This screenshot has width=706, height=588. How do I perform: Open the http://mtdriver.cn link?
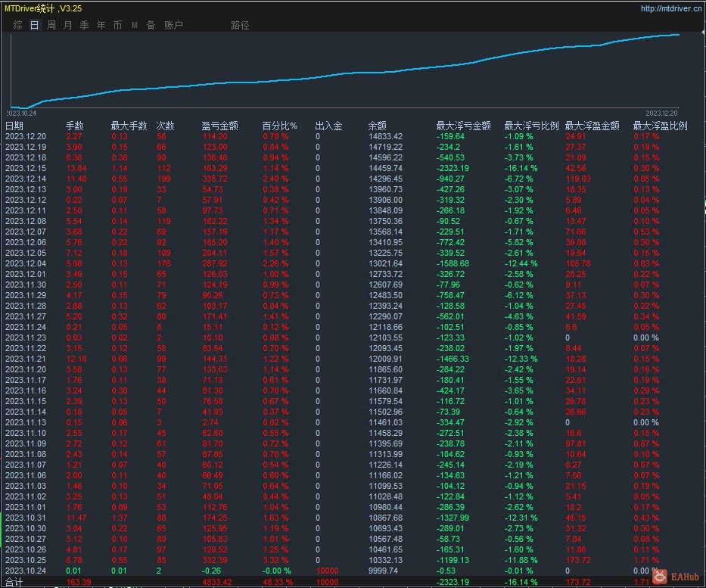(x=671, y=8)
